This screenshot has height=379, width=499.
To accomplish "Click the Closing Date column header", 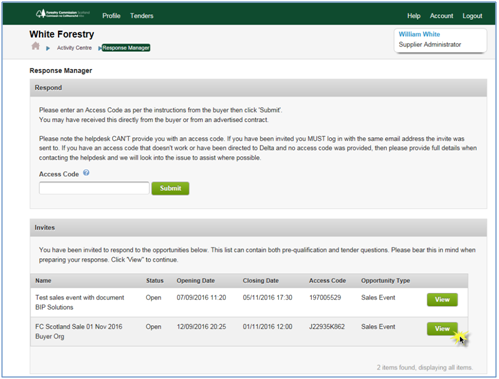I will coord(261,281).
